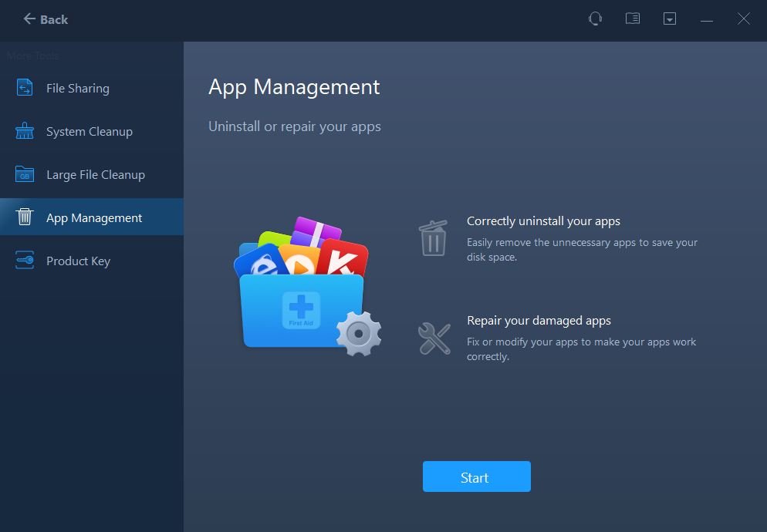Open the support headset icon
The width and height of the screenshot is (767, 532).
(595, 19)
